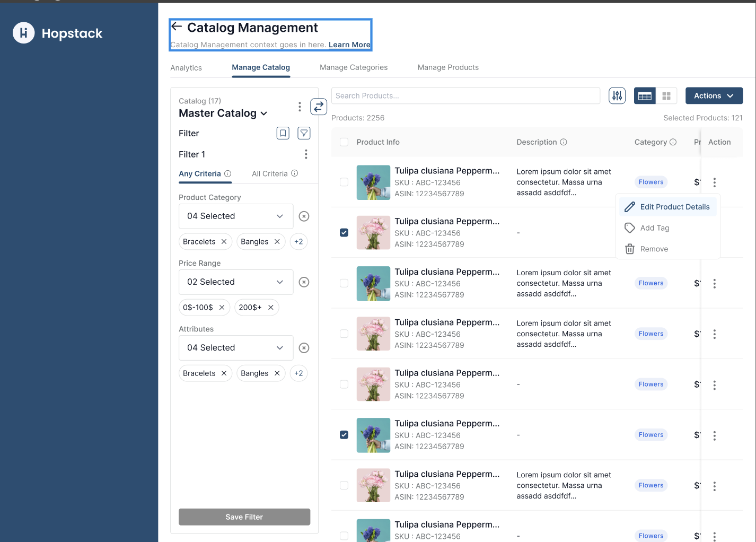The image size is (756, 542).
Task: Click the swap catalog arrows icon
Action: 318,107
